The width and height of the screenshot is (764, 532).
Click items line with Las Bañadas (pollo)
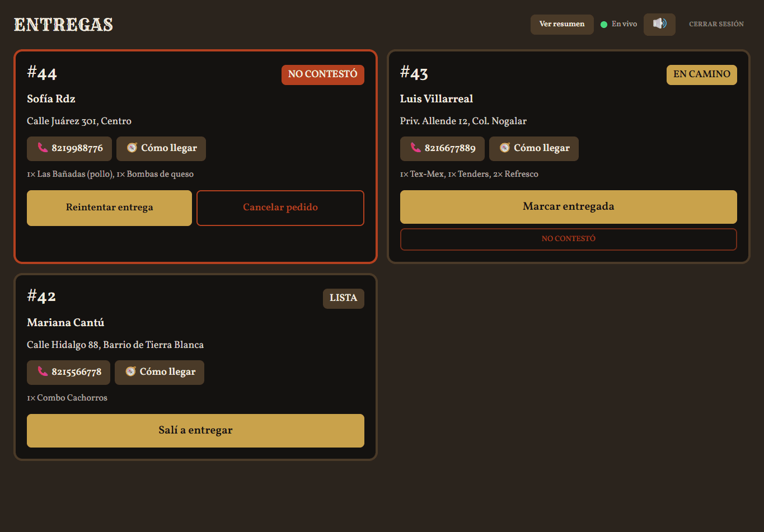[x=110, y=175]
